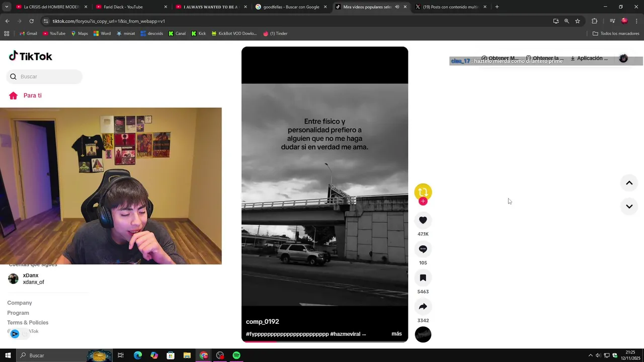644x362 pixels.
Task: Click the TikTok logo
Action: (x=31, y=56)
